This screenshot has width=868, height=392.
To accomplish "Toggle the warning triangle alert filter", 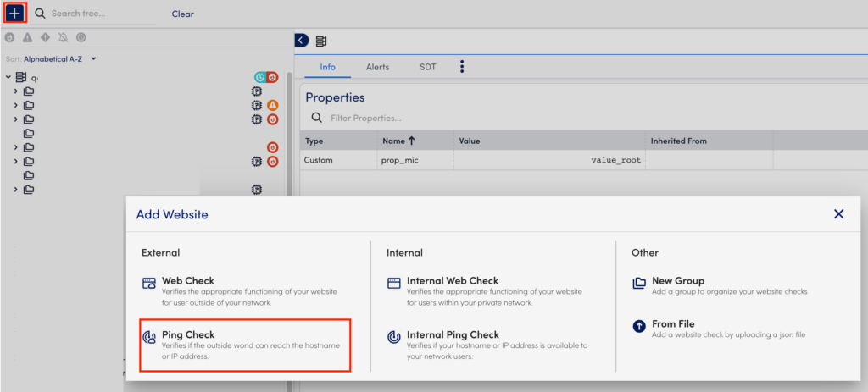I will pos(27,38).
